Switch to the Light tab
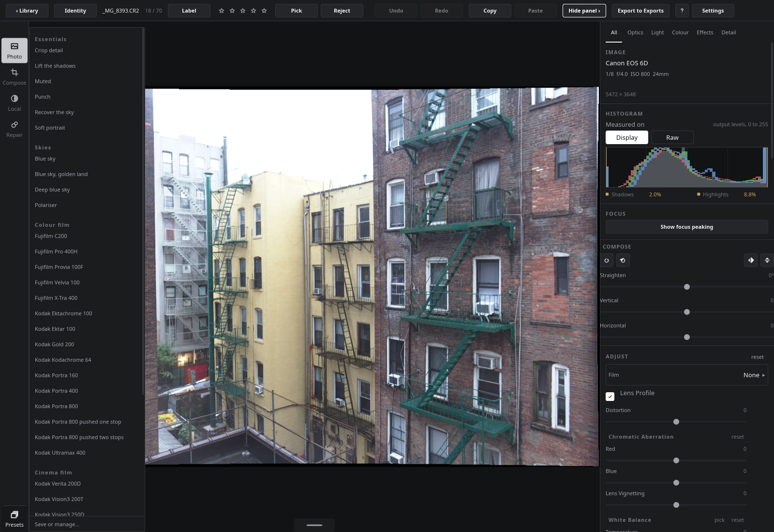 pos(657,32)
